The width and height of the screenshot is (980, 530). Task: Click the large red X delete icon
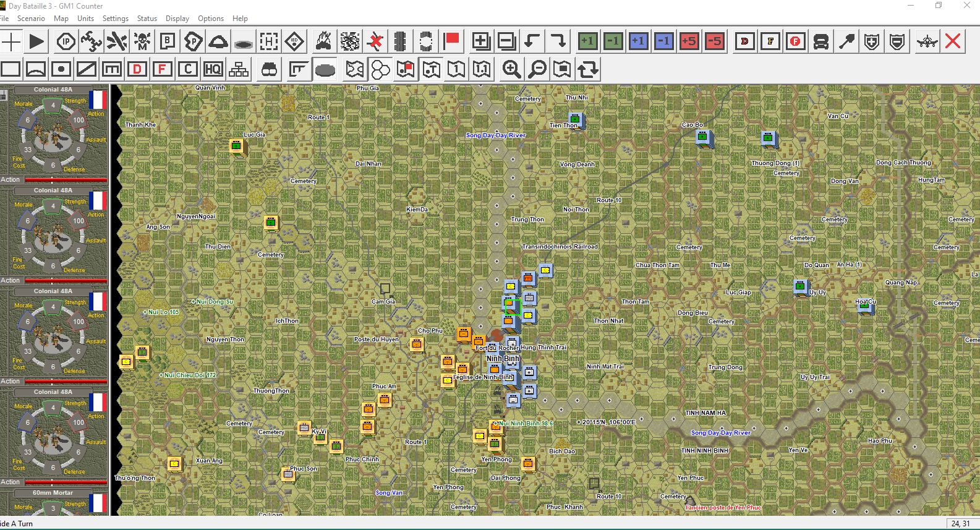coord(953,42)
